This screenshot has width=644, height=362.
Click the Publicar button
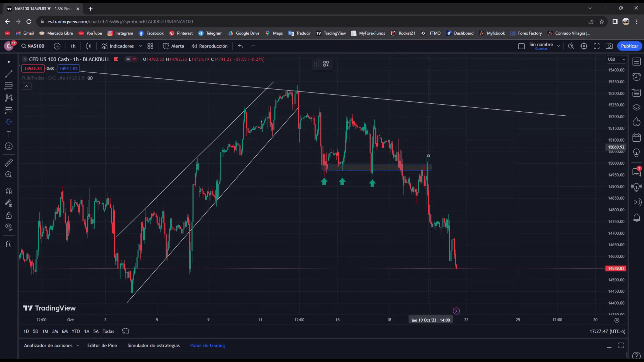(x=629, y=46)
